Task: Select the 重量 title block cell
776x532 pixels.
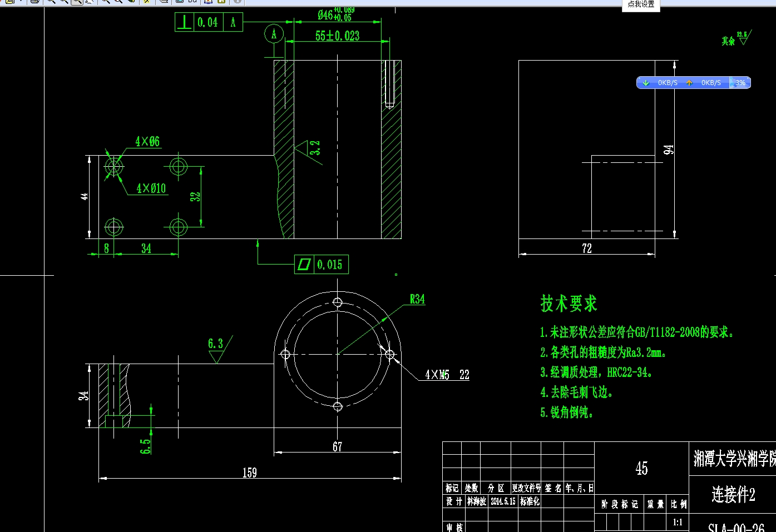Action: 655,504
